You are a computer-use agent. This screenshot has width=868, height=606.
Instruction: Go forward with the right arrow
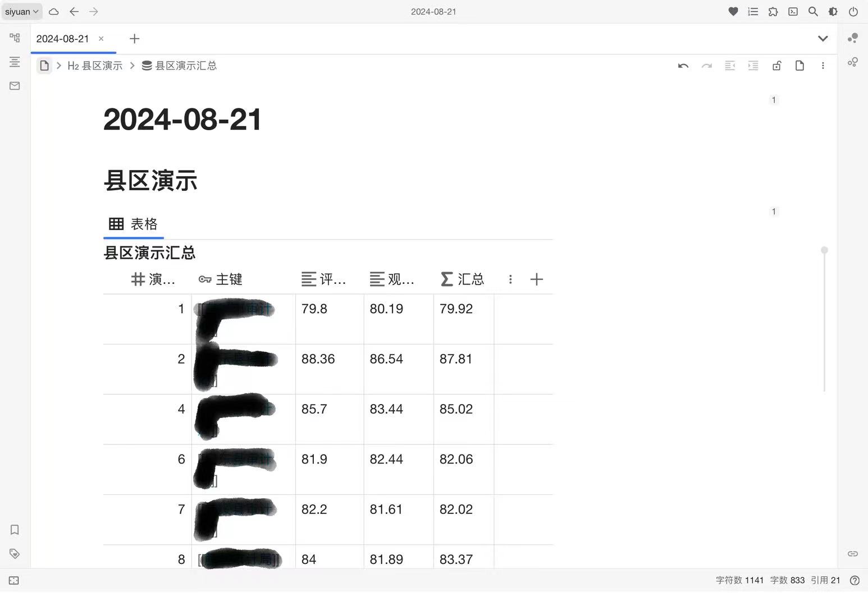pyautogui.click(x=94, y=11)
